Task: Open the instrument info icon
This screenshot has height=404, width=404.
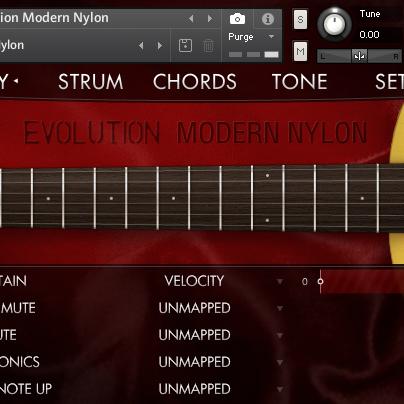Action: pos(268,19)
